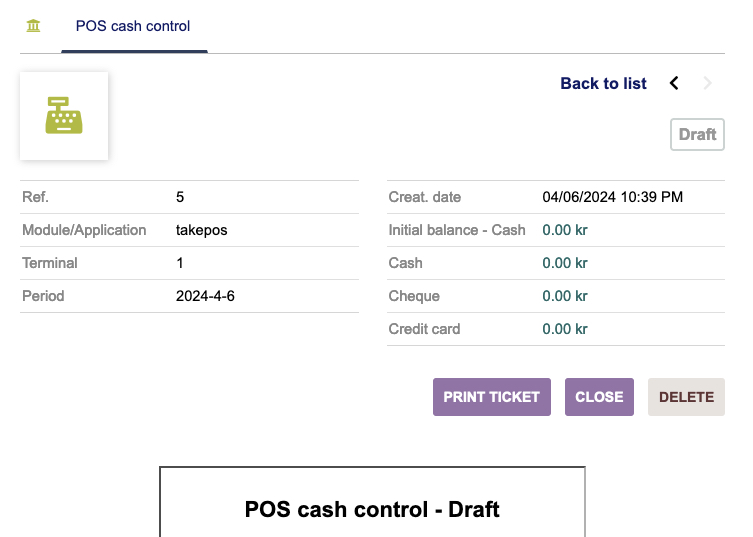This screenshot has height=537, width=753.
Task: Click the Credit card 0.00 kr amount
Action: [564, 329]
